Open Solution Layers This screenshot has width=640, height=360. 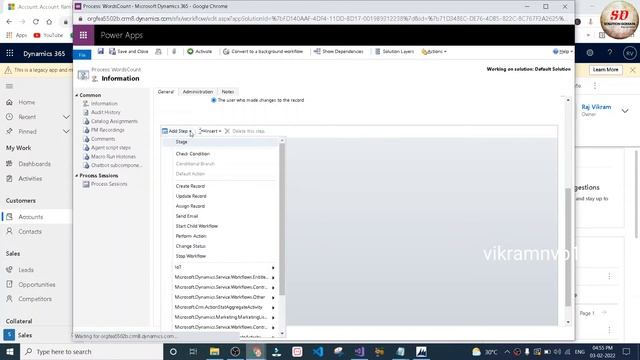point(394,51)
